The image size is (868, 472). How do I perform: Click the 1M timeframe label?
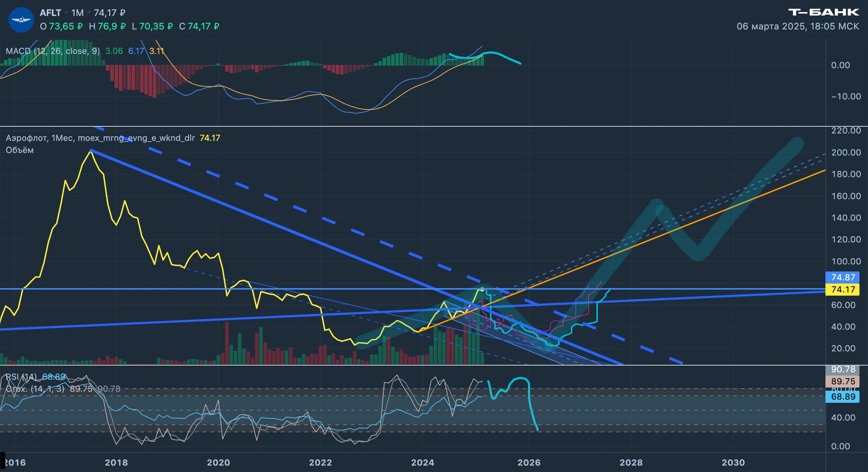coord(77,13)
